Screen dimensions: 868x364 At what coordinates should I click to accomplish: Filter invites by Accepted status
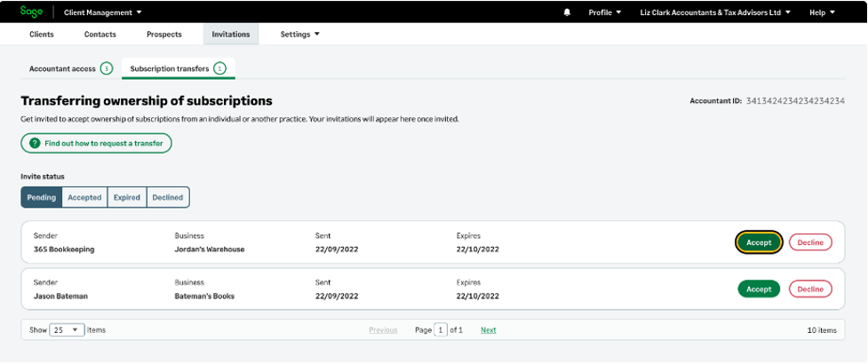click(85, 197)
